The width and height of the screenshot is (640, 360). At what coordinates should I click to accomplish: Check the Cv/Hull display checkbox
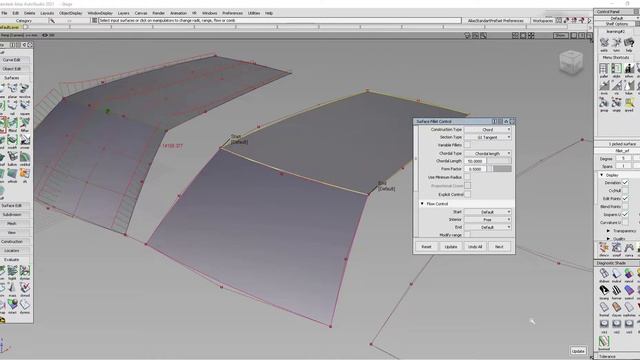coord(625,191)
